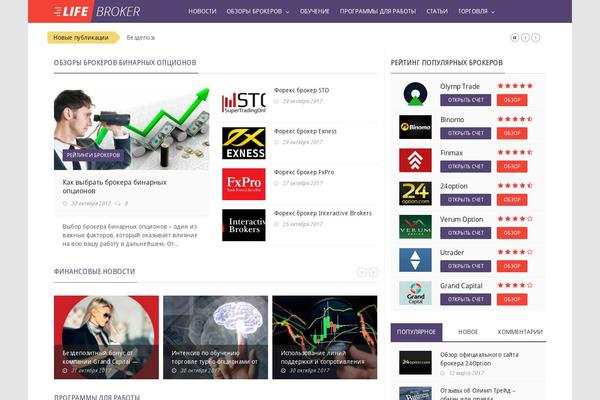Open the Форекс брокер Exness article link
600x400 pixels.
click(x=305, y=131)
